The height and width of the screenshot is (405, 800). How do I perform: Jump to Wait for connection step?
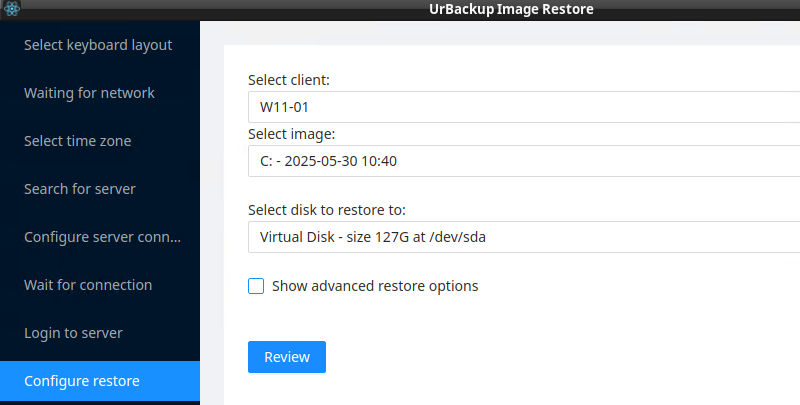point(88,285)
